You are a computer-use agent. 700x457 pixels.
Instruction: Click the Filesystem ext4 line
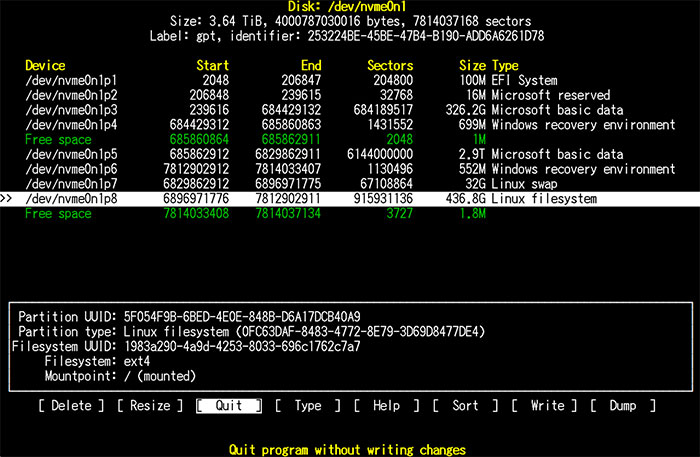[97, 361]
